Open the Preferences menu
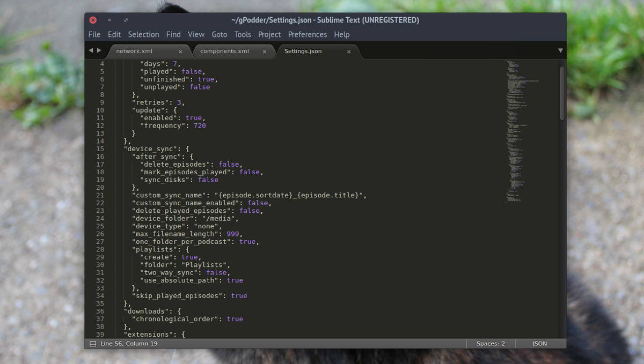Viewport: 644px width, 364px height. pos(307,34)
